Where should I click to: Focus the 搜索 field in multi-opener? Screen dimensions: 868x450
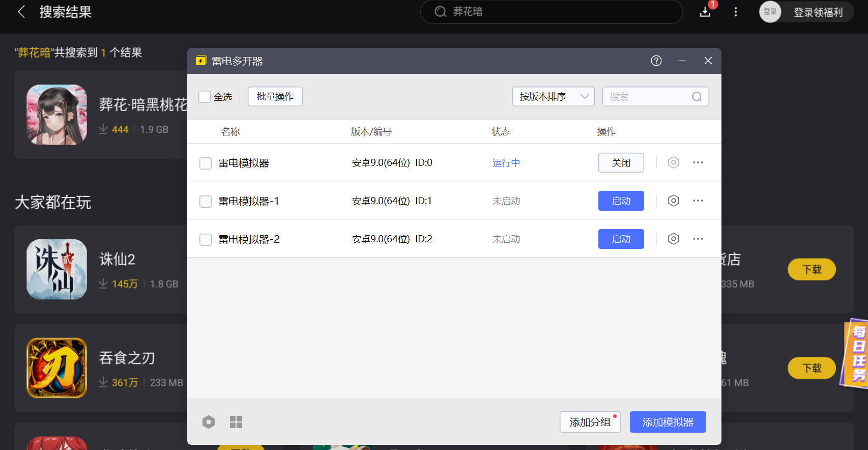pyautogui.click(x=656, y=97)
